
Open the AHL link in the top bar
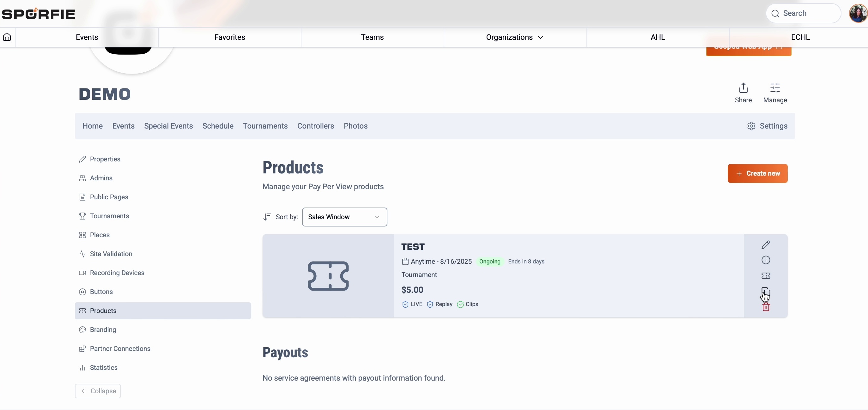(658, 37)
